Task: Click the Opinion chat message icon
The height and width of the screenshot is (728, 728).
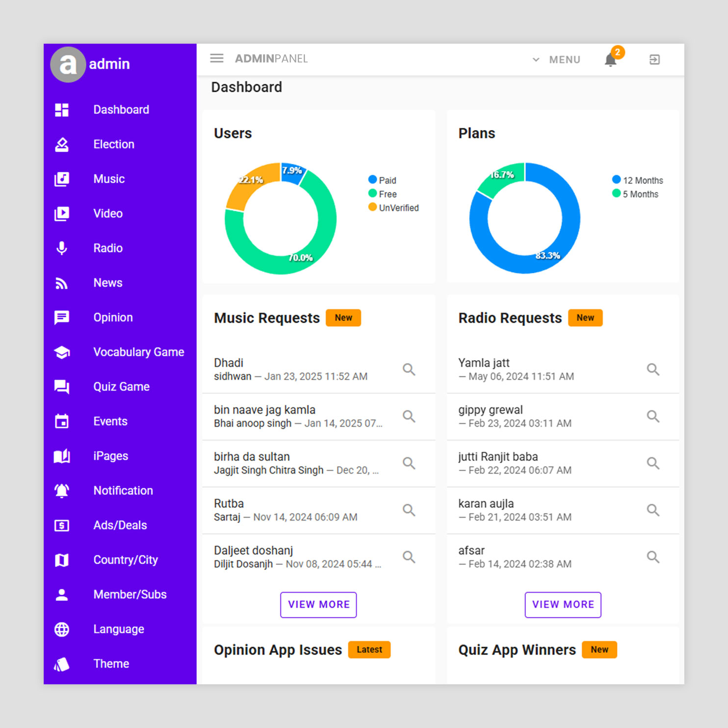Action: [x=62, y=318]
